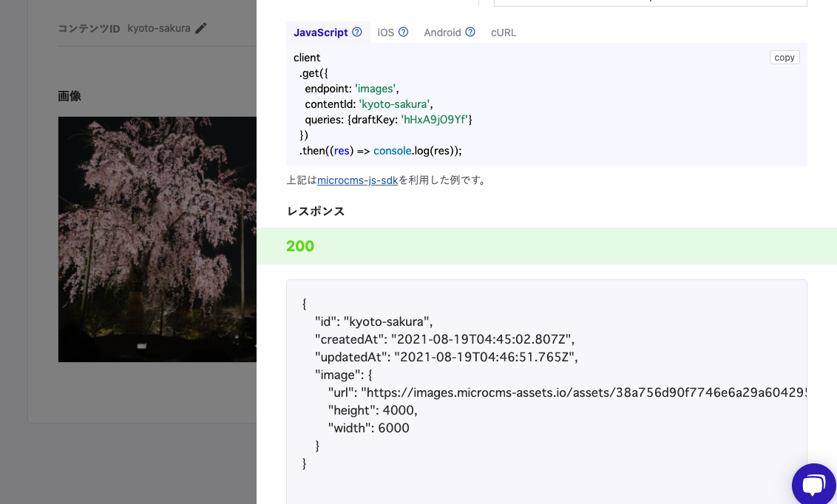
Task: Open microcms-js-sdk link
Action: [358, 180]
